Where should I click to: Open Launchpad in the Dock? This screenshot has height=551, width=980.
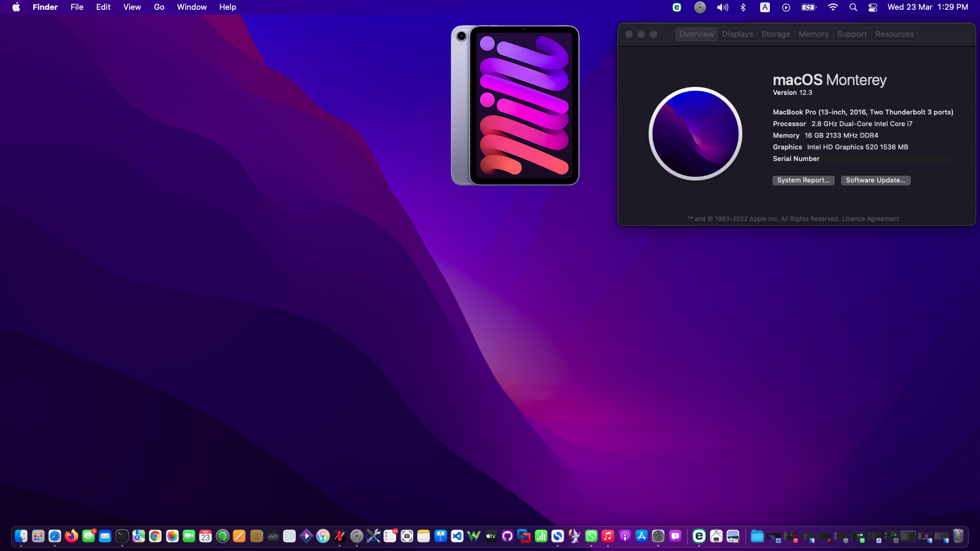(38, 536)
